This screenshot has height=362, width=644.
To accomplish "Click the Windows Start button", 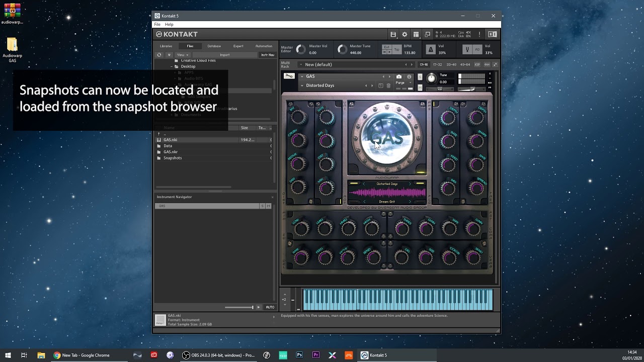I will point(8,355).
